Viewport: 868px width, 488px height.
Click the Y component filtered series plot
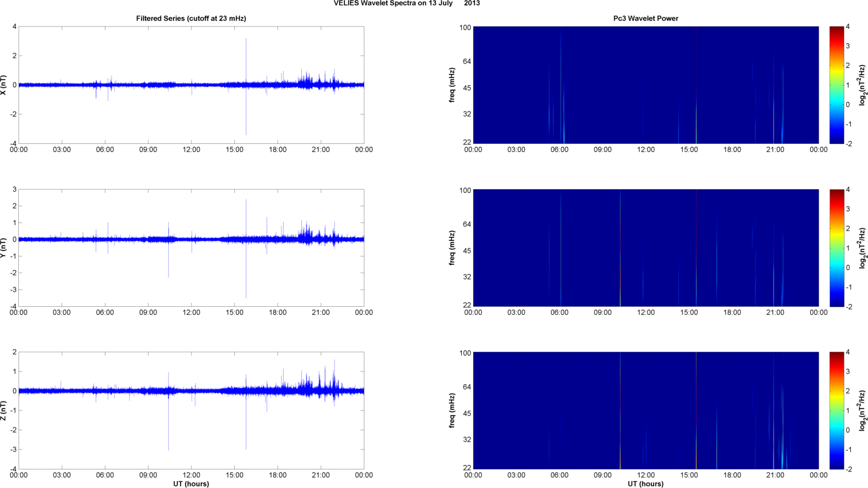click(x=191, y=248)
